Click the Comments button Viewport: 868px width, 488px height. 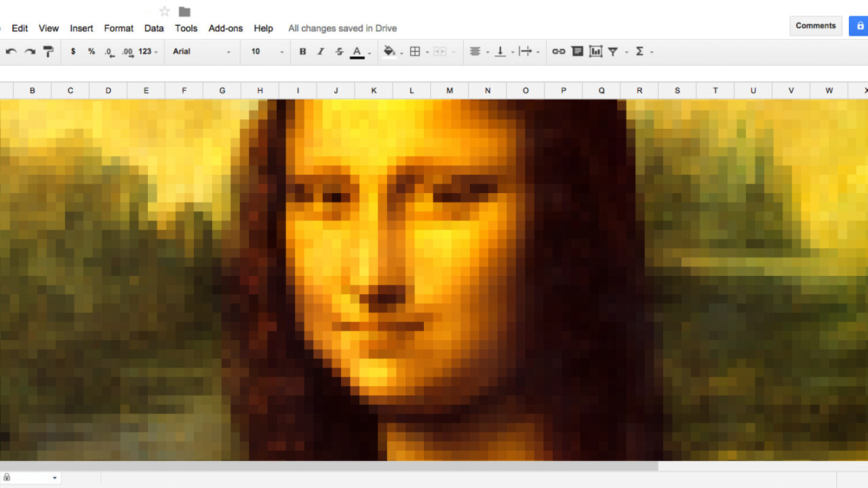point(815,26)
